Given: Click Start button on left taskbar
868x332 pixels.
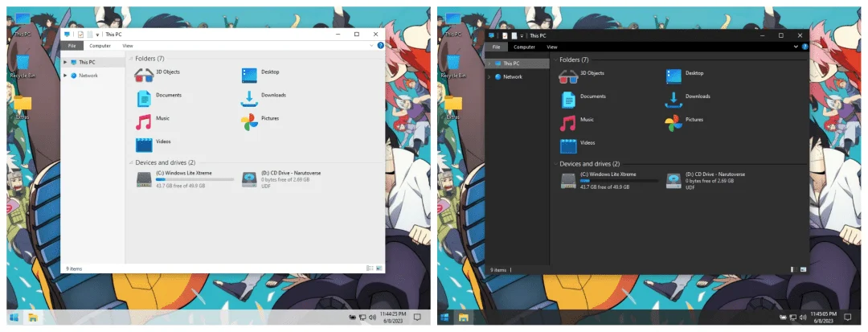Looking at the screenshot, I should point(14,317).
